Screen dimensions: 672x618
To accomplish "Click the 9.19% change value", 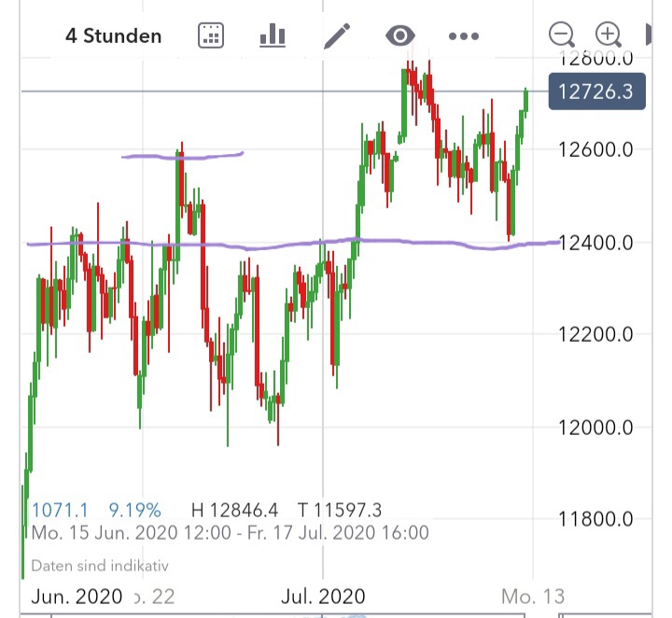I will [x=135, y=510].
